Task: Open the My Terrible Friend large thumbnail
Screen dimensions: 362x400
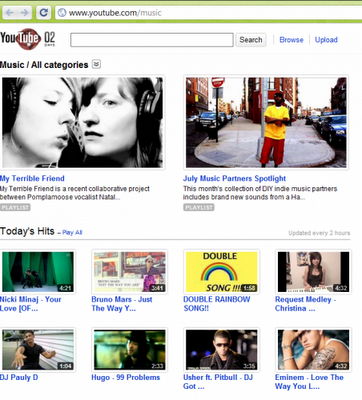Action: coord(83,122)
